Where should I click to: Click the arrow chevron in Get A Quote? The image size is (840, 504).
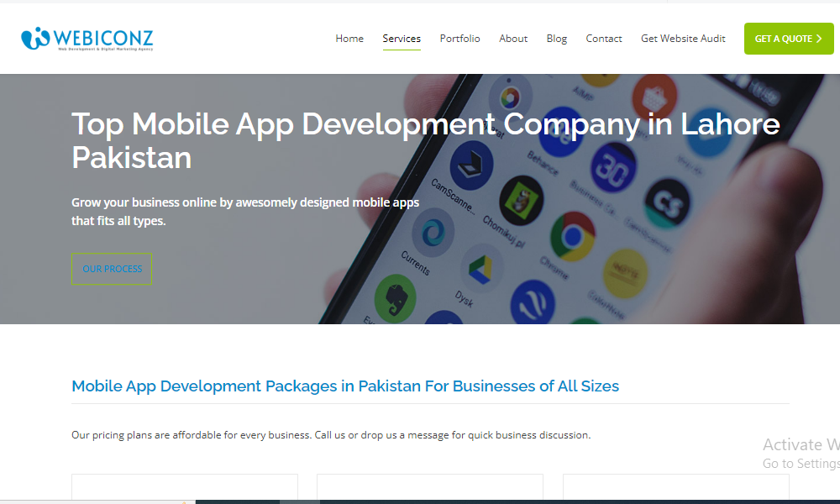pyautogui.click(x=819, y=39)
